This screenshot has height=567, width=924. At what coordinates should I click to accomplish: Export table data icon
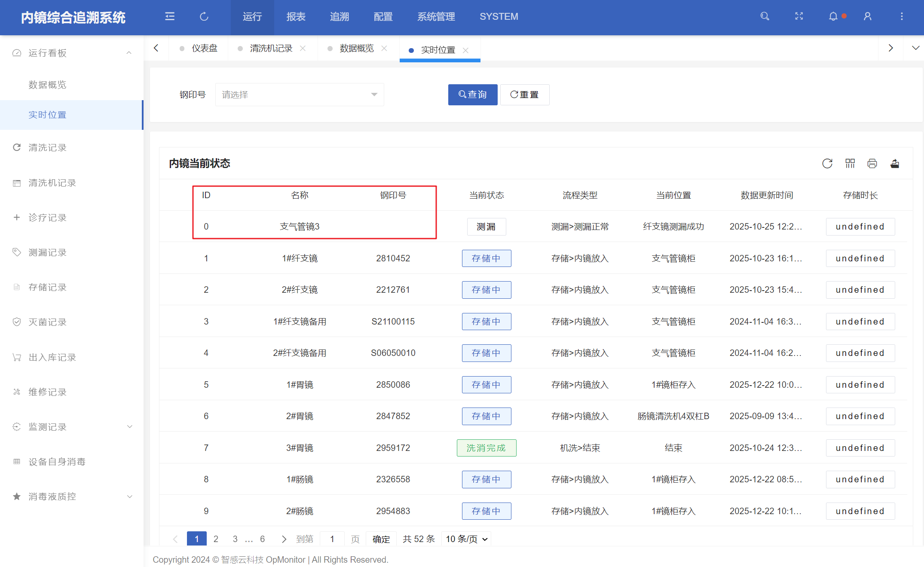pos(895,163)
